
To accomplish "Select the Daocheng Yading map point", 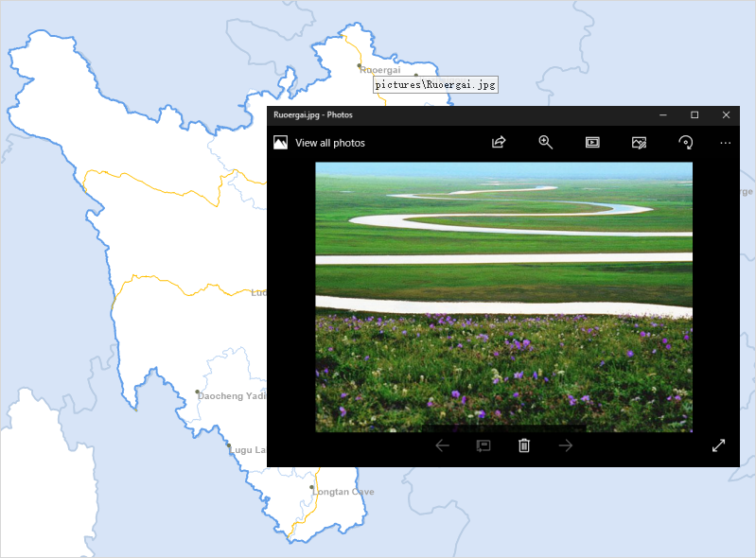I will pyautogui.click(x=198, y=392).
